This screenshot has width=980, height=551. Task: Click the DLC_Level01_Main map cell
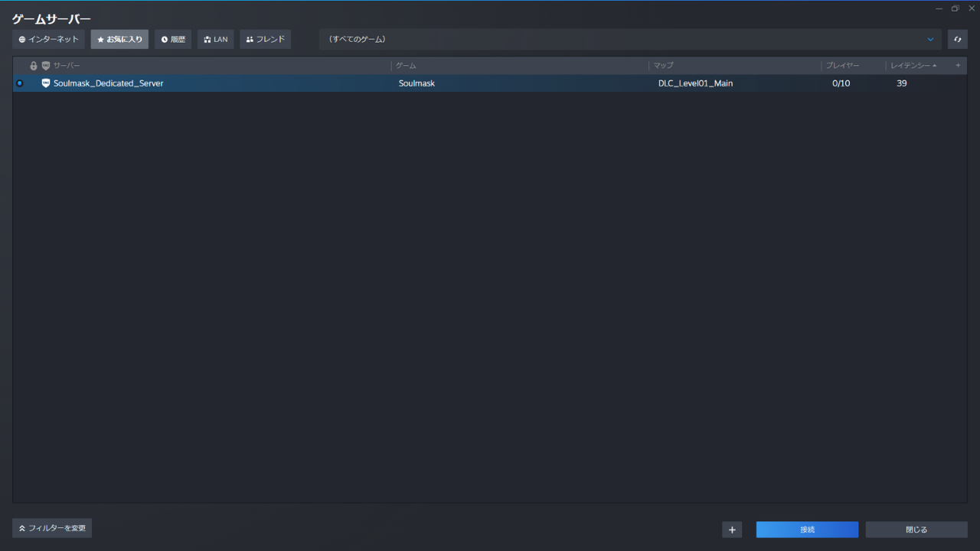(695, 83)
